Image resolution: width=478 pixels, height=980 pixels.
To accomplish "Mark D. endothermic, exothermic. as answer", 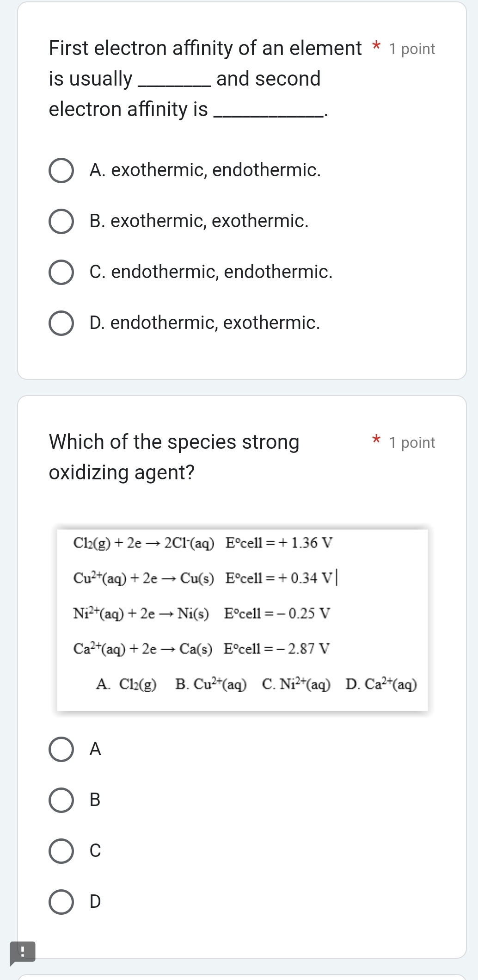I will [61, 323].
